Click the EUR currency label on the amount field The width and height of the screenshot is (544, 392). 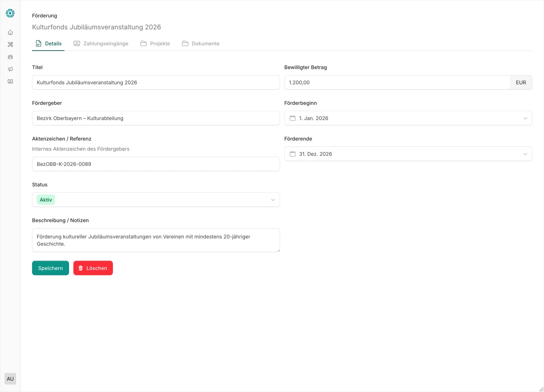(x=521, y=82)
